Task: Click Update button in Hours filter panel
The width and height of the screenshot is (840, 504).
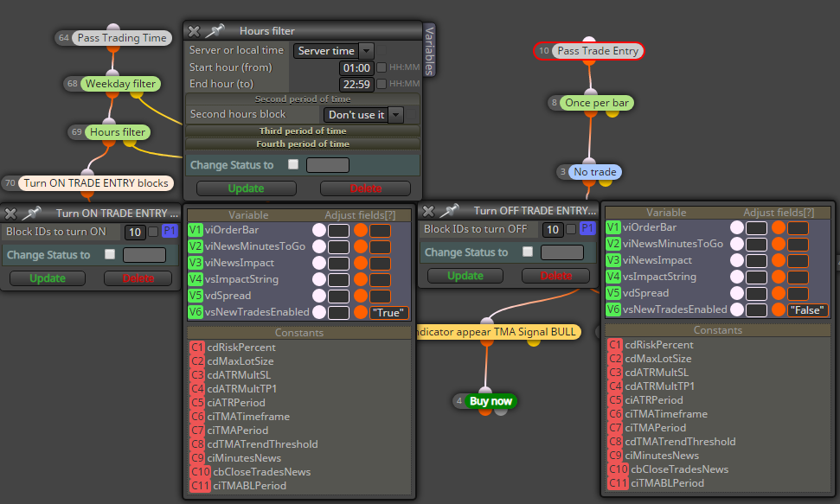Action: click(x=246, y=188)
